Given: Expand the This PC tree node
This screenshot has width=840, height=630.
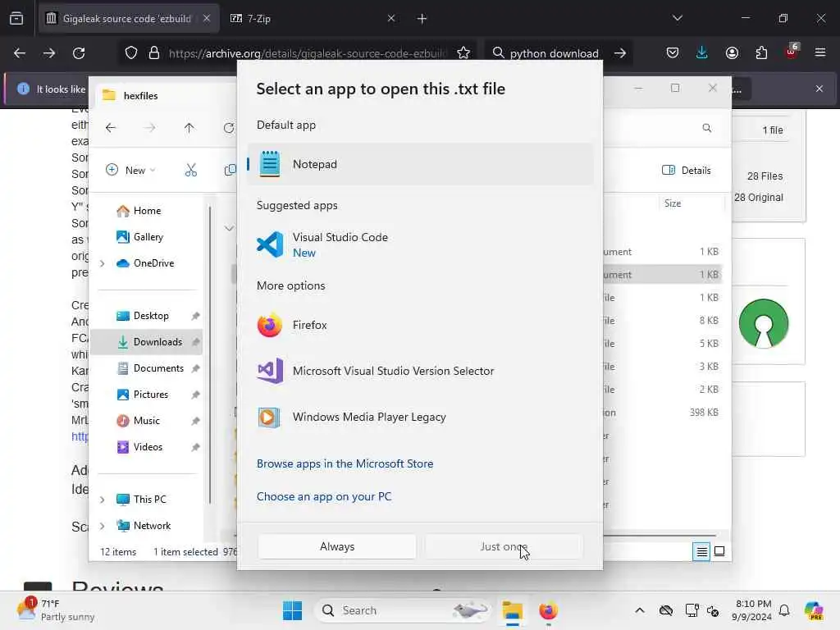Looking at the screenshot, I should (103, 500).
